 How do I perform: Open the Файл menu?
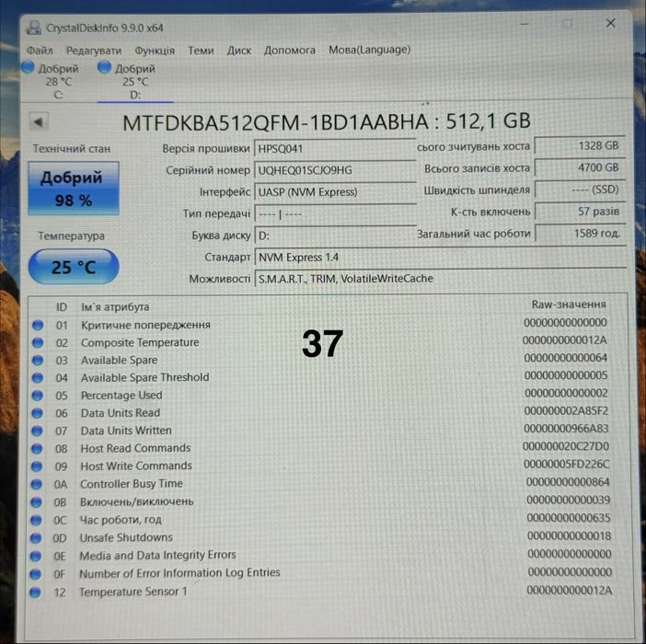pos(40,51)
